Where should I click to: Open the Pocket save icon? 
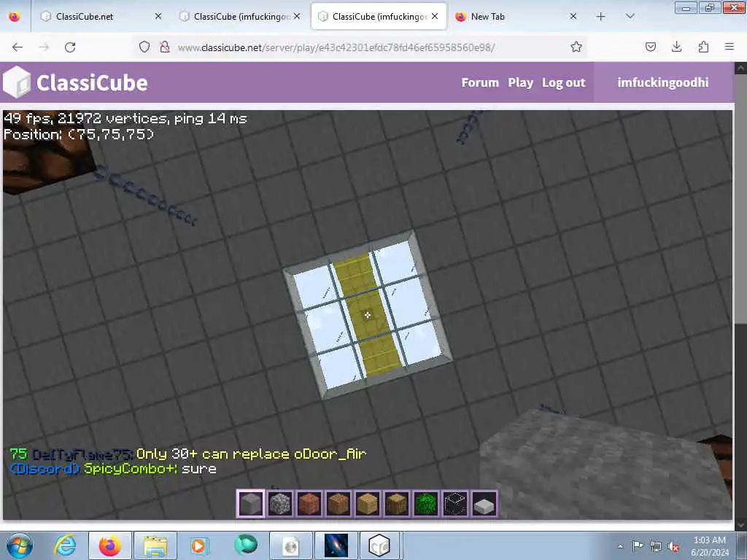click(x=651, y=47)
